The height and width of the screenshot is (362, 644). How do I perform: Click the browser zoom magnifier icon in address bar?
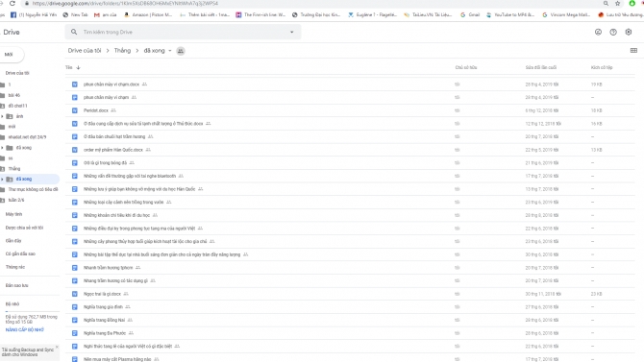coord(606,3)
